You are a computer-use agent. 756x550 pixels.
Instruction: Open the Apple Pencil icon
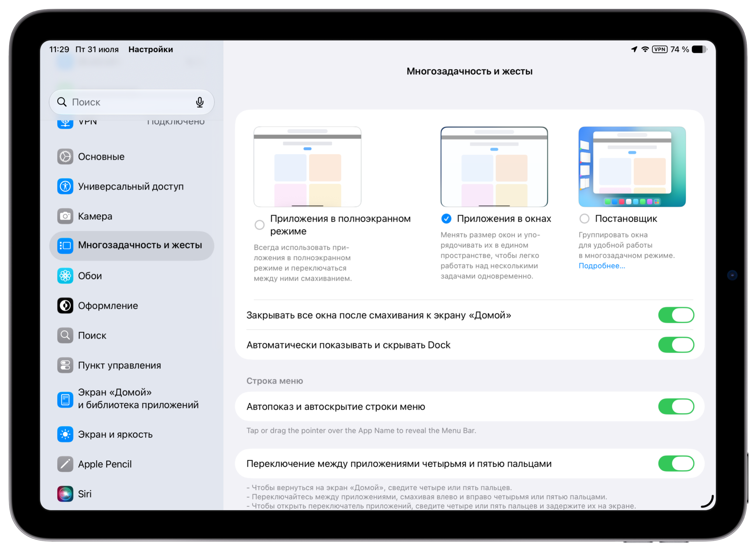pyautogui.click(x=65, y=464)
